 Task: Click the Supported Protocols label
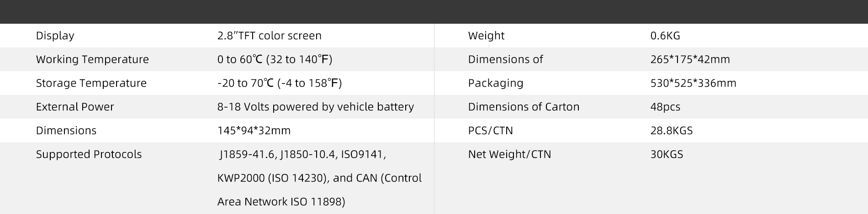coord(89,154)
